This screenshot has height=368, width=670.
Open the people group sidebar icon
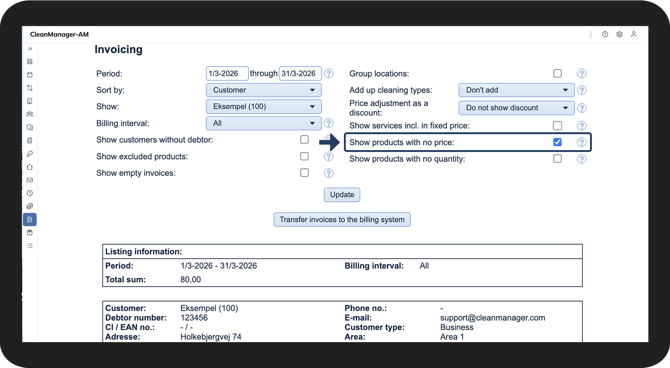30,114
